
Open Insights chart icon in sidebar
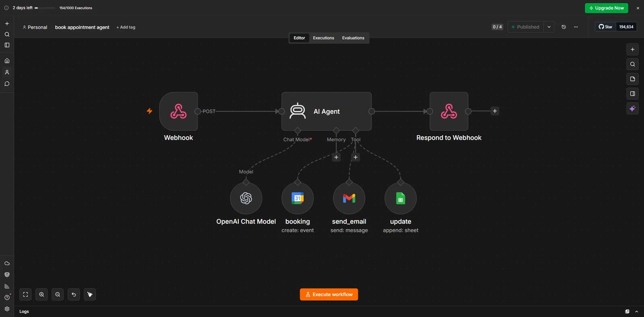(7, 286)
